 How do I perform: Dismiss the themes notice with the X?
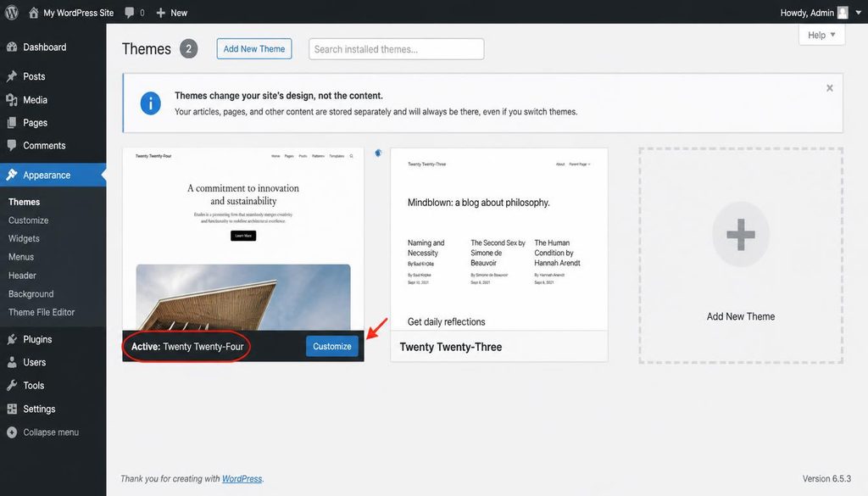829,88
